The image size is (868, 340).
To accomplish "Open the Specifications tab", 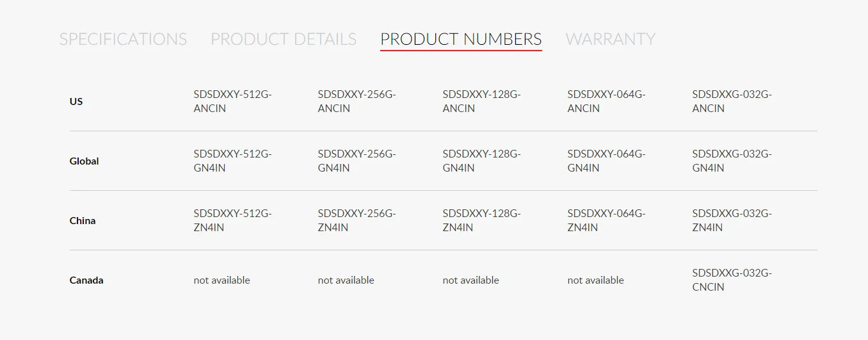I will click(x=123, y=39).
